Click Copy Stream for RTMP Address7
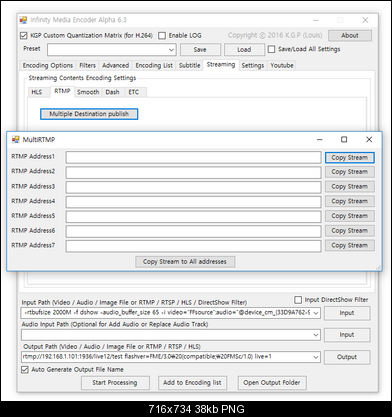This screenshot has height=417, width=392. coord(350,245)
